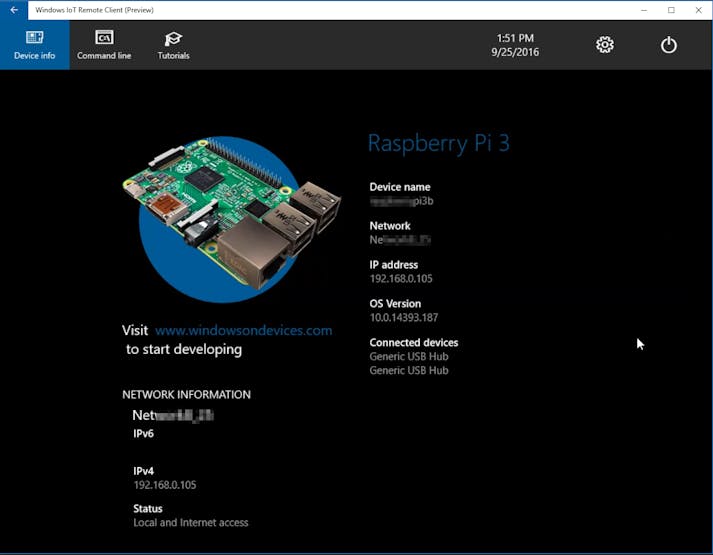The width and height of the screenshot is (713, 555).
Task: Click the power button icon
Action: click(x=668, y=45)
